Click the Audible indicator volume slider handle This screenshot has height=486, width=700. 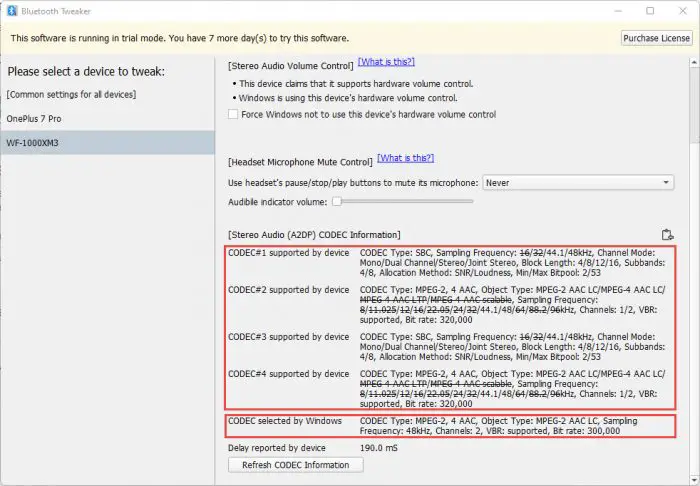coord(337,202)
